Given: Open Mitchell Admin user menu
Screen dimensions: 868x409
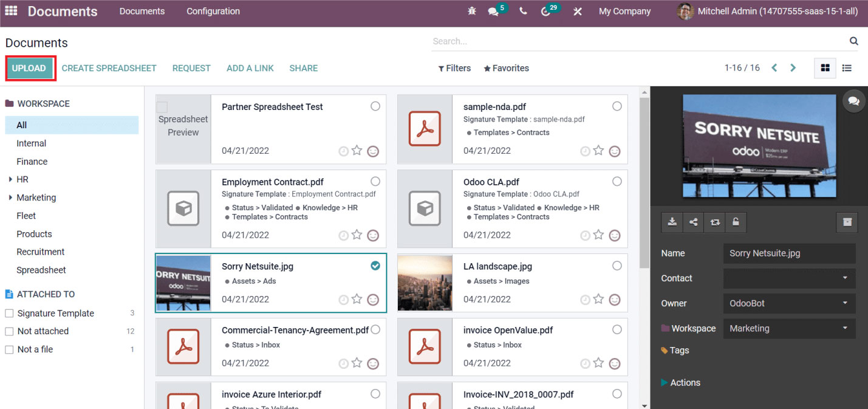Looking at the screenshot, I should tap(768, 12).
